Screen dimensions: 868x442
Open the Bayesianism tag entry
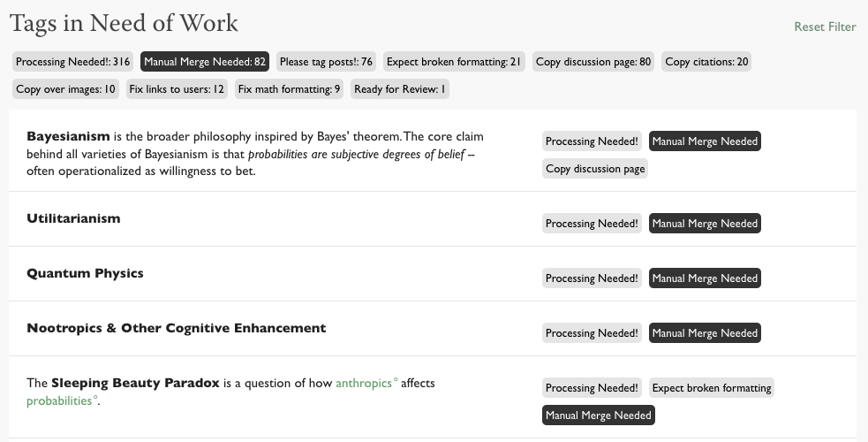coord(68,136)
